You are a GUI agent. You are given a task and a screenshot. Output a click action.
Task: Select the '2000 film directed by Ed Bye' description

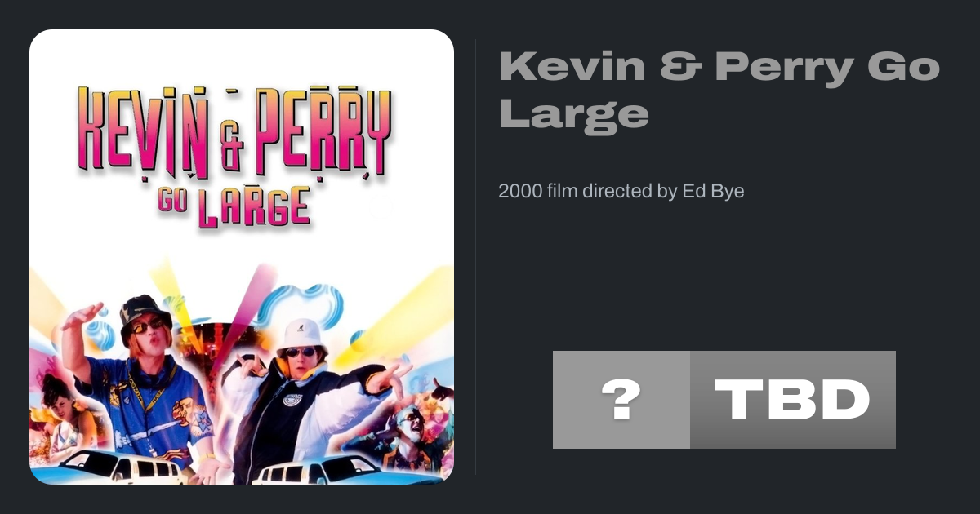[621, 192]
